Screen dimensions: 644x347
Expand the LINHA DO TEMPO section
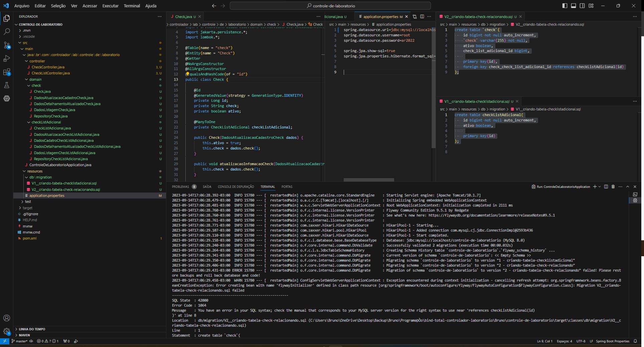click(x=32, y=329)
